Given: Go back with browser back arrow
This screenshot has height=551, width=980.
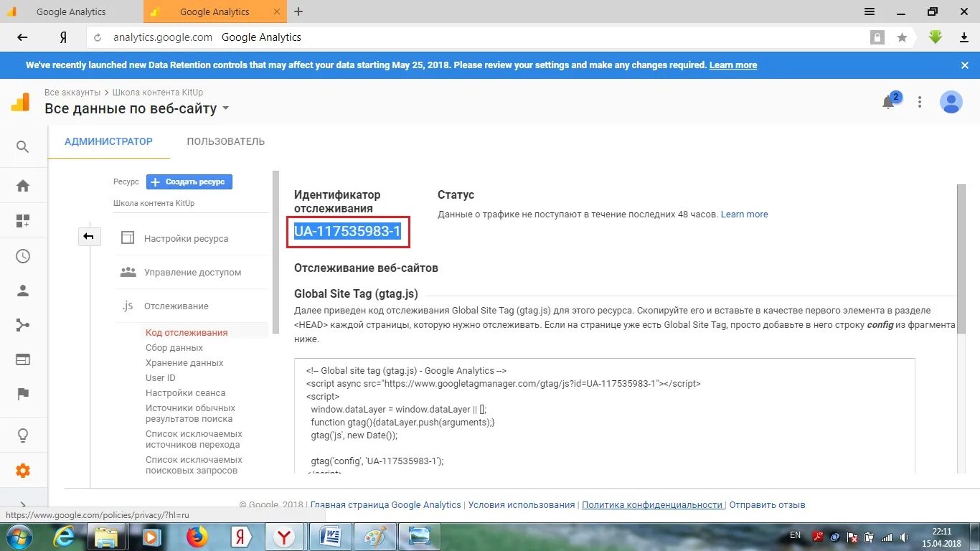Looking at the screenshot, I should (22, 37).
